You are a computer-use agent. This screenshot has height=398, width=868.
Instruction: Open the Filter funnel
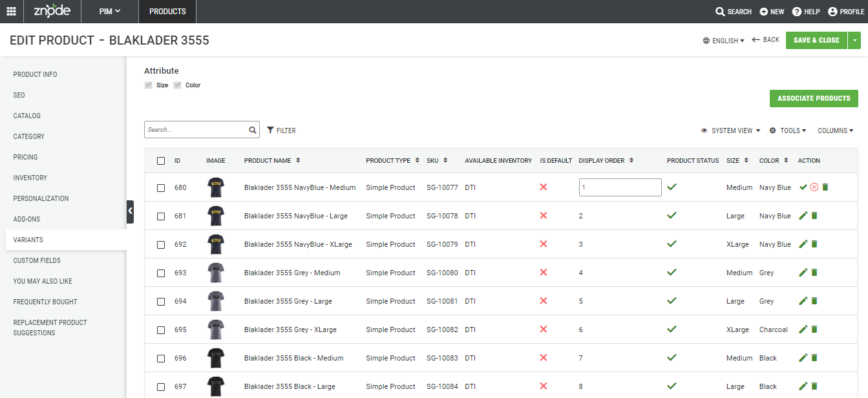pyautogui.click(x=270, y=130)
